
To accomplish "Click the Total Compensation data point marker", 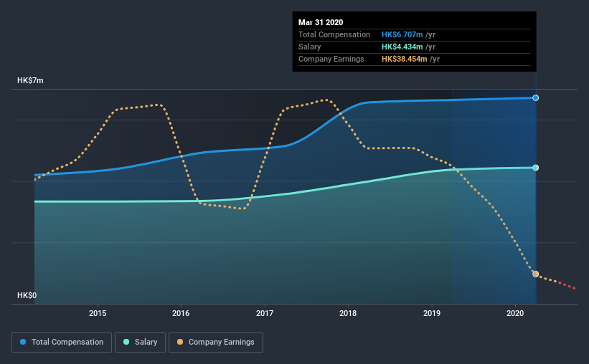I will click(536, 98).
